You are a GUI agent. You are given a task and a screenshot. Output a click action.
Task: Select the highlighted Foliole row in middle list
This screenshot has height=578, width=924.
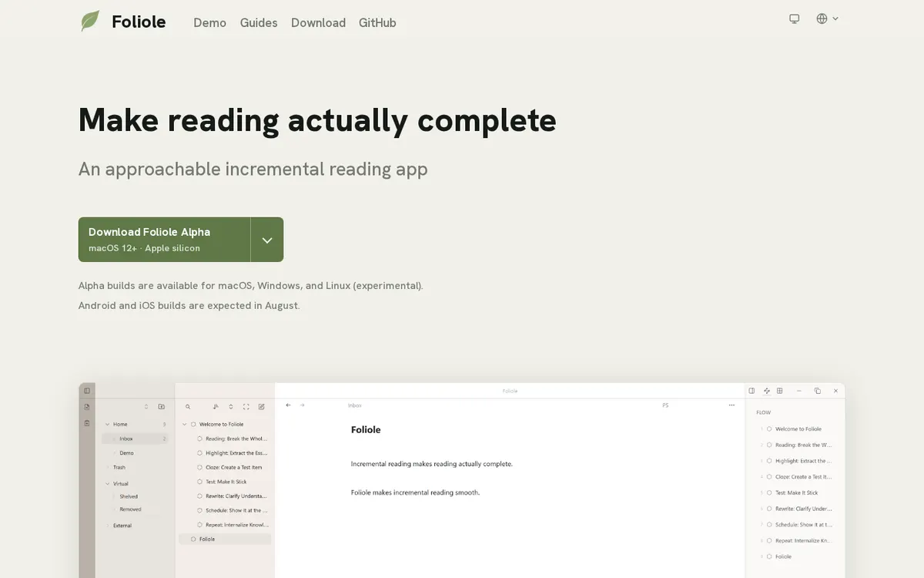225,539
